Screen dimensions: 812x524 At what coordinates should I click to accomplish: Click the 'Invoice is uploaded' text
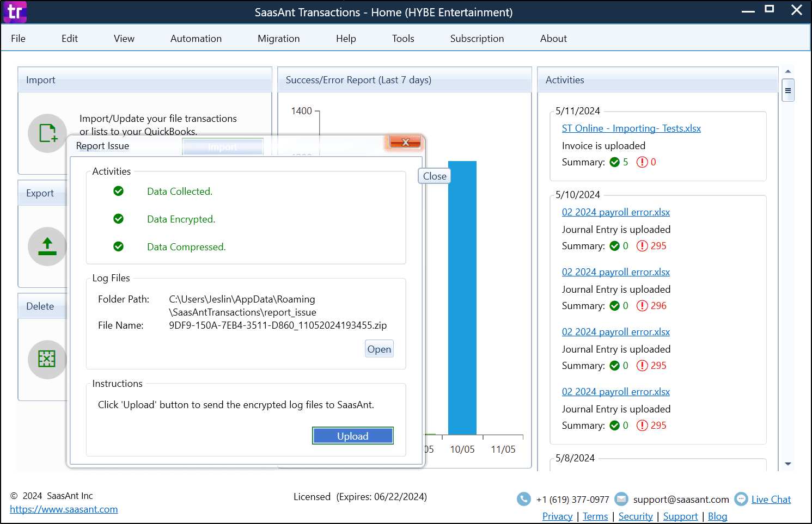[603, 146]
